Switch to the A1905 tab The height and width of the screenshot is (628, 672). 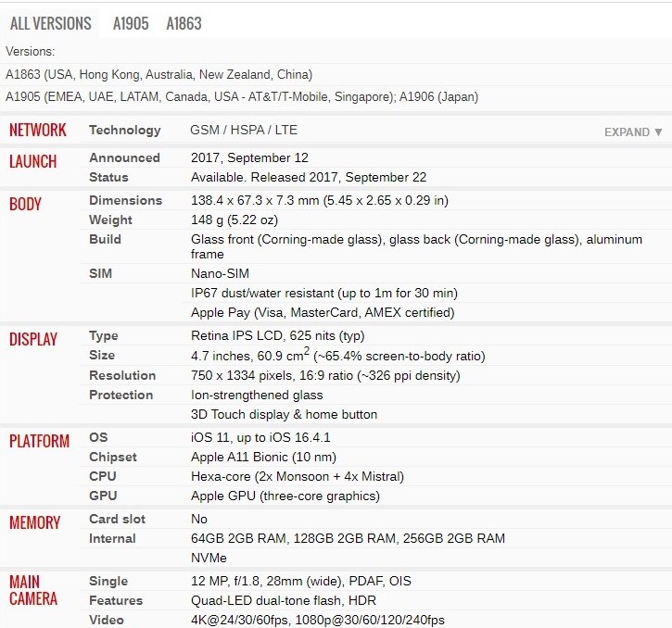point(131,23)
